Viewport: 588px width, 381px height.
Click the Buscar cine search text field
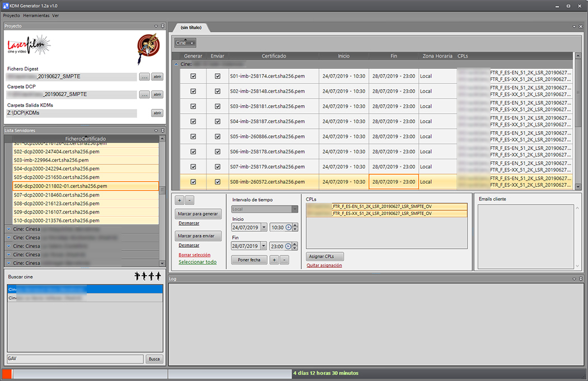[x=75, y=359]
